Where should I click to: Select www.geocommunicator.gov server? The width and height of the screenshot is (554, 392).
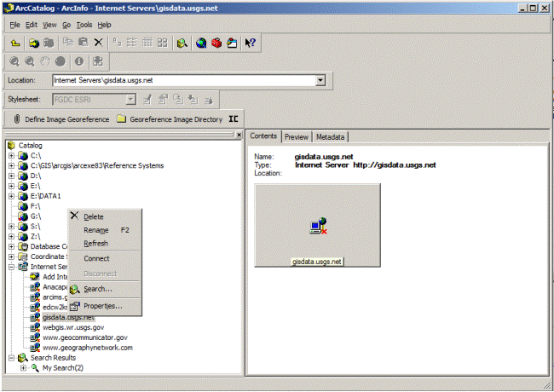click(x=85, y=337)
